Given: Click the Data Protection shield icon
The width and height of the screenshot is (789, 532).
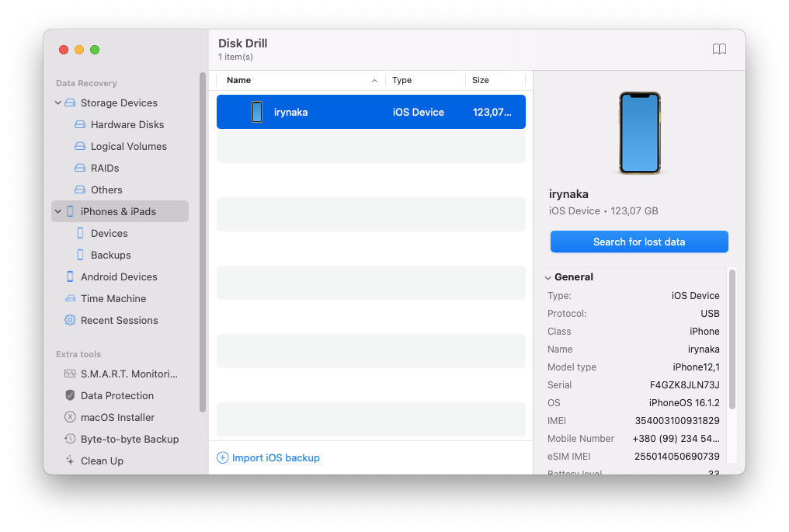Looking at the screenshot, I should 70,395.
